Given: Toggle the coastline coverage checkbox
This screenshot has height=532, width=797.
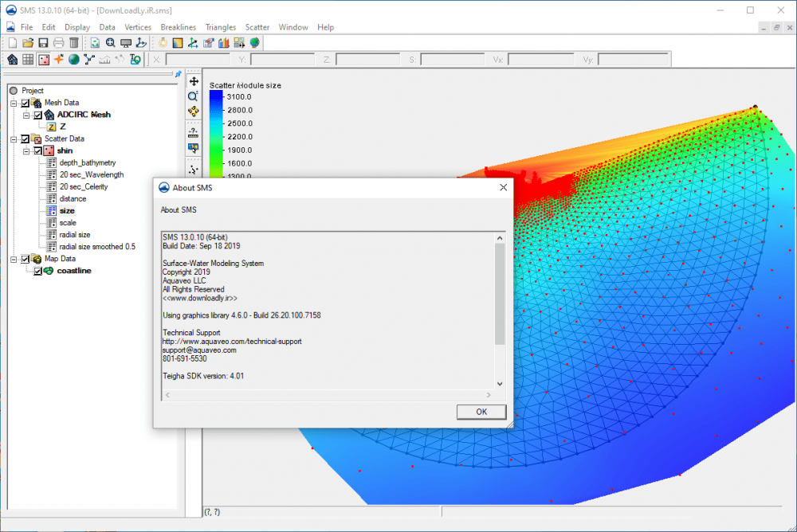Looking at the screenshot, I should pyautogui.click(x=37, y=271).
